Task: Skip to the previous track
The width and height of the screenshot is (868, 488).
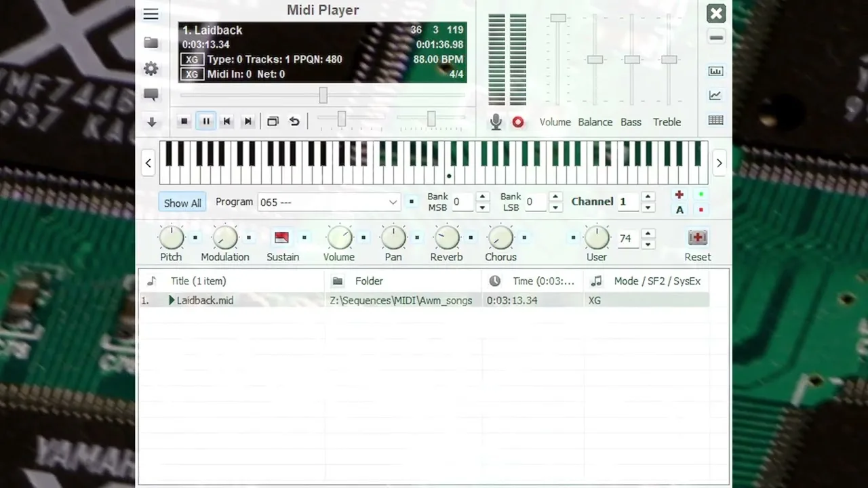Action: coord(226,121)
